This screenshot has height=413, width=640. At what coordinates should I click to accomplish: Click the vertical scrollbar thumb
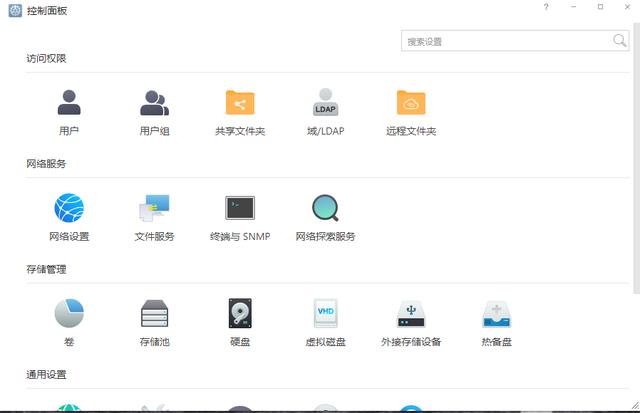coord(636,158)
